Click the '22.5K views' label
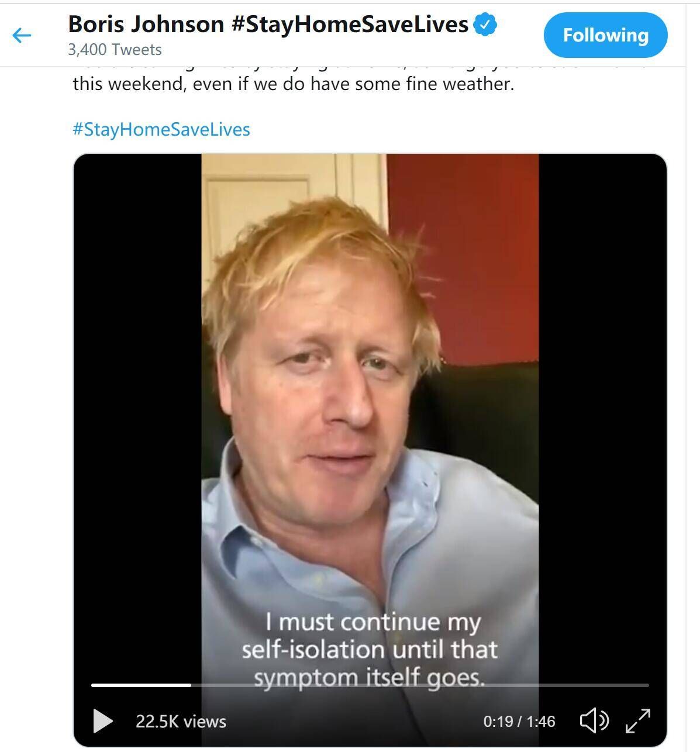The width and height of the screenshot is (700, 752). click(x=181, y=722)
